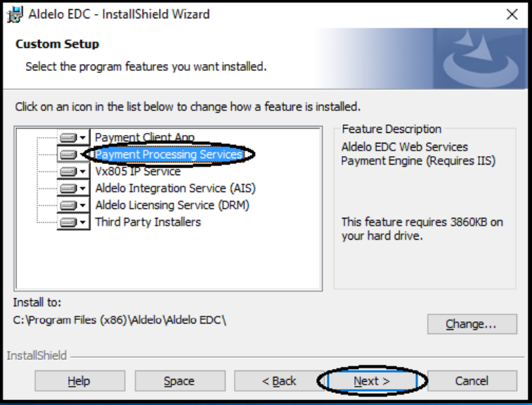The height and width of the screenshot is (405, 532).
Task: Open dropdown arrow for Third Party Installers
Action: [x=83, y=222]
